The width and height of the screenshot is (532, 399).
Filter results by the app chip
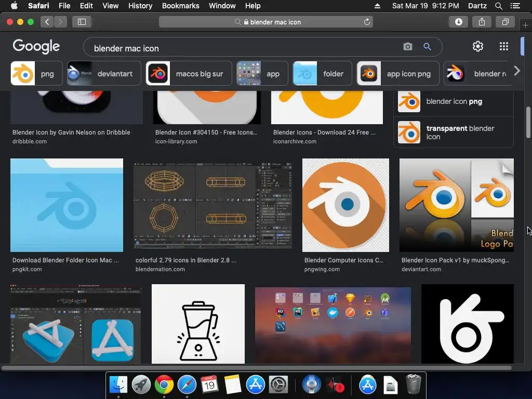(262, 73)
